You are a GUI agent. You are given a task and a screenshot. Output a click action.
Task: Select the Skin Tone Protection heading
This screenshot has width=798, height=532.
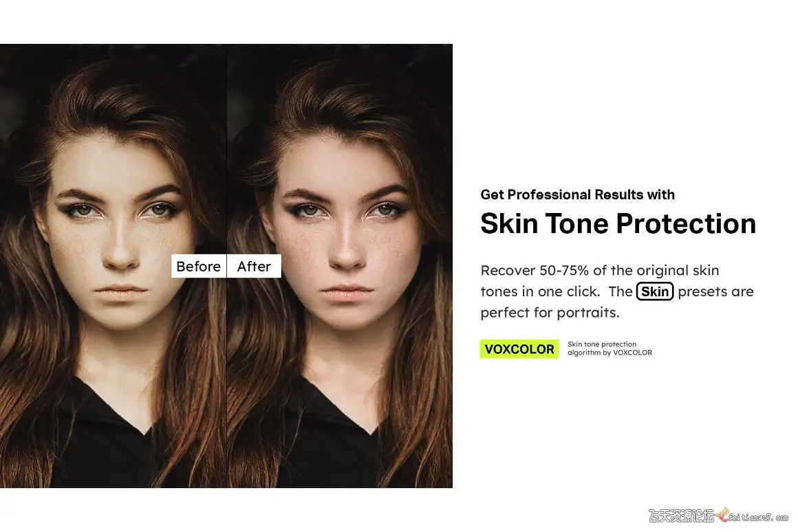(x=618, y=223)
